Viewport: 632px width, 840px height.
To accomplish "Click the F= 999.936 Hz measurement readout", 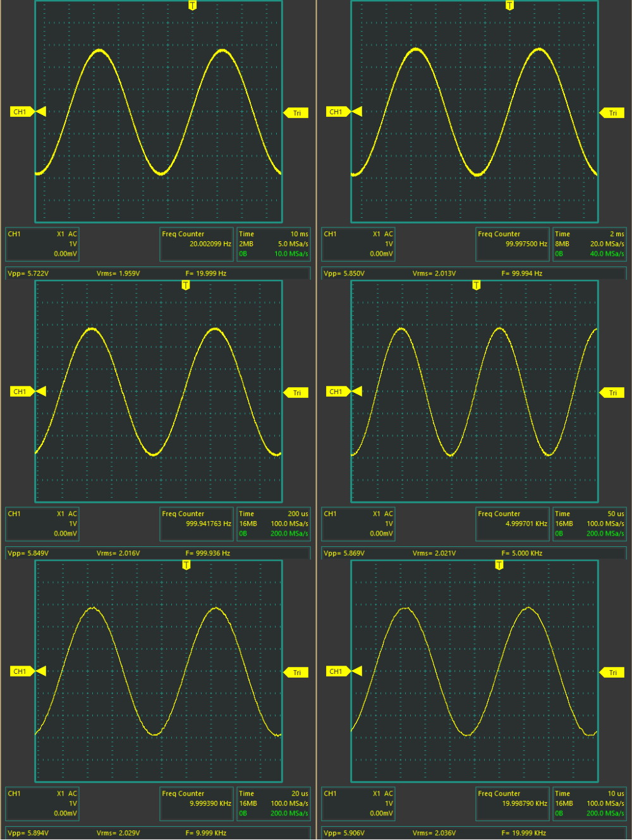I will click(207, 553).
